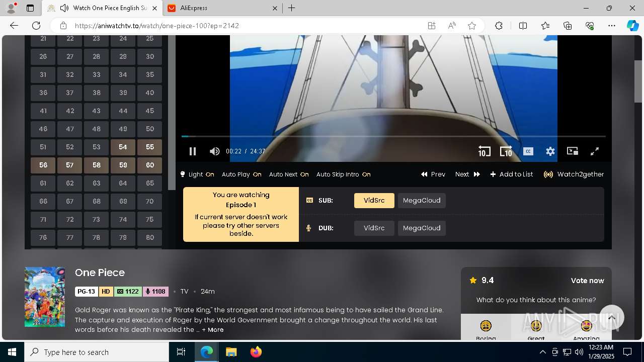644x362 pixels.
Task: Skip the video forward 10 seconds
Action: tap(506, 151)
